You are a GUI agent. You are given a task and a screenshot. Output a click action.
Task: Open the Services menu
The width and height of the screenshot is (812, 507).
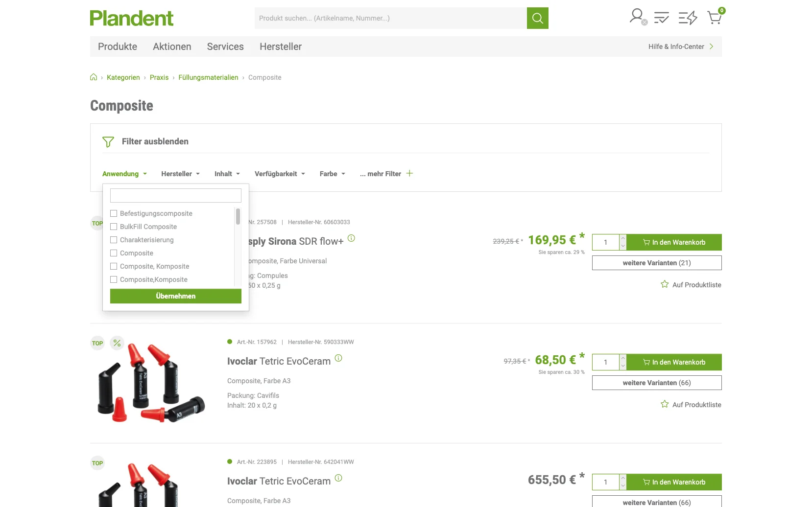(x=225, y=46)
